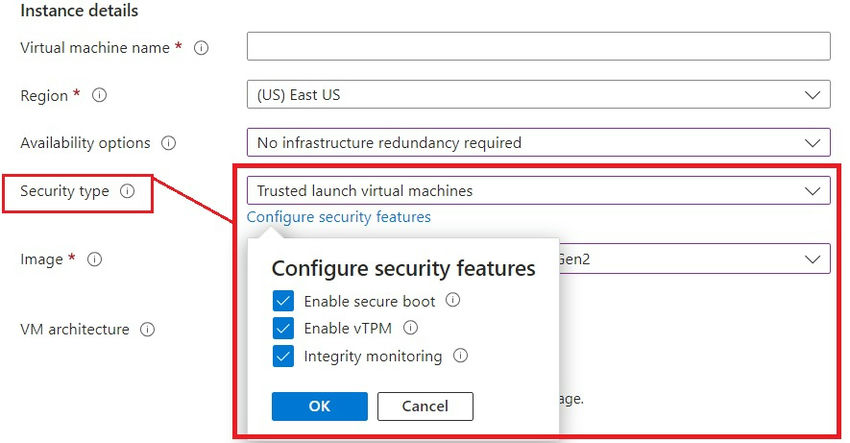This screenshot has height=443, width=850.
Task: Click info icon beside Image label
Action: (94, 259)
